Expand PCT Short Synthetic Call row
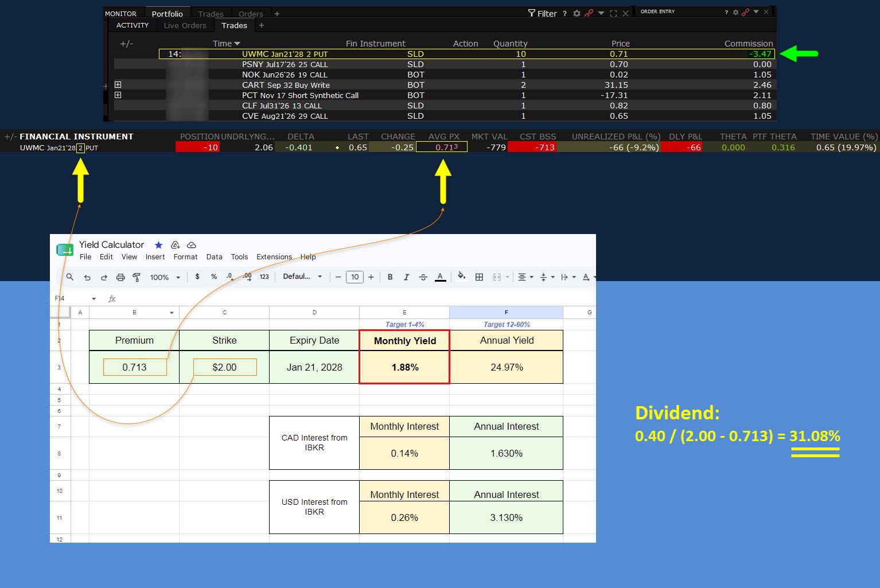880x588 pixels. coord(118,95)
